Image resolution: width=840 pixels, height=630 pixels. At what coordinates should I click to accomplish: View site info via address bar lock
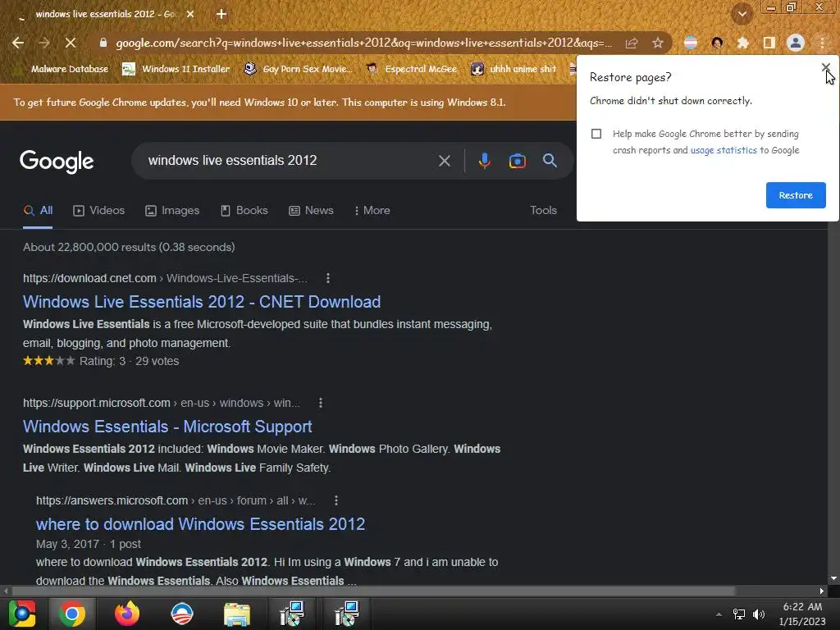(x=103, y=43)
